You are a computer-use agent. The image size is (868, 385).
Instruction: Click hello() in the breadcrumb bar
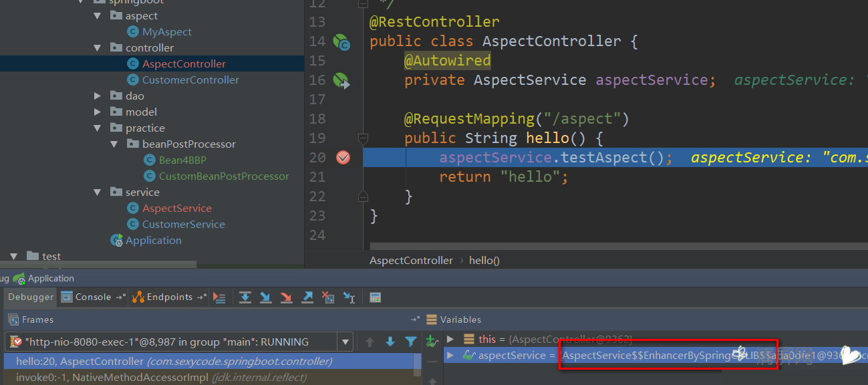[484, 261]
